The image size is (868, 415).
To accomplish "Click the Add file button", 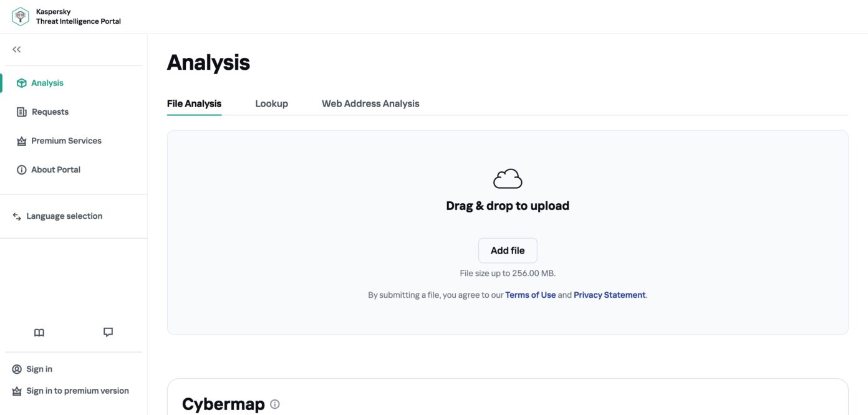I will click(508, 250).
